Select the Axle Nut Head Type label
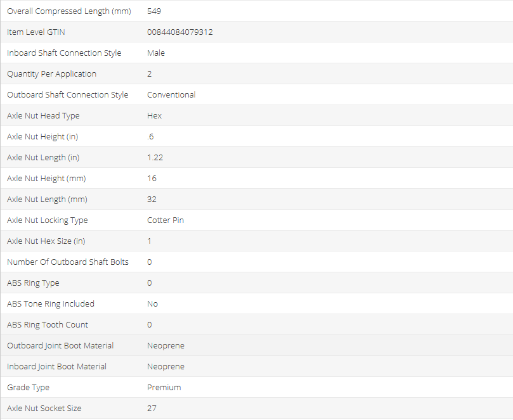 pos(43,116)
